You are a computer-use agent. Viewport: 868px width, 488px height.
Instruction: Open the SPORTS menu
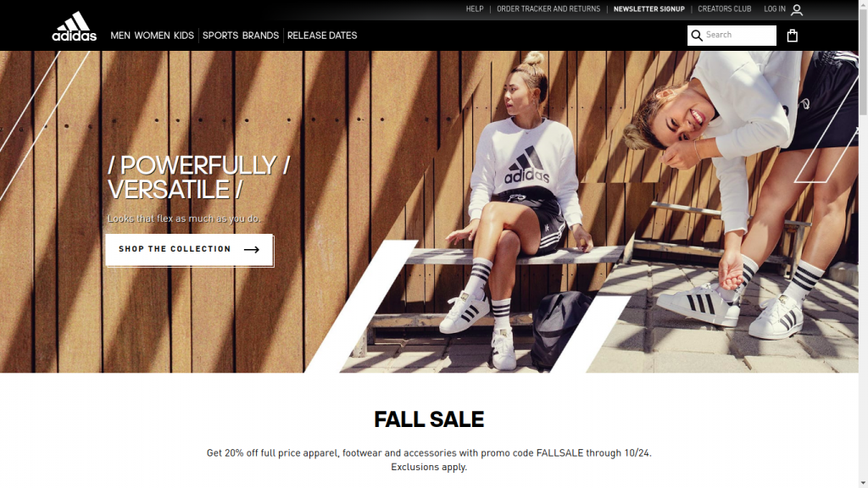(220, 36)
